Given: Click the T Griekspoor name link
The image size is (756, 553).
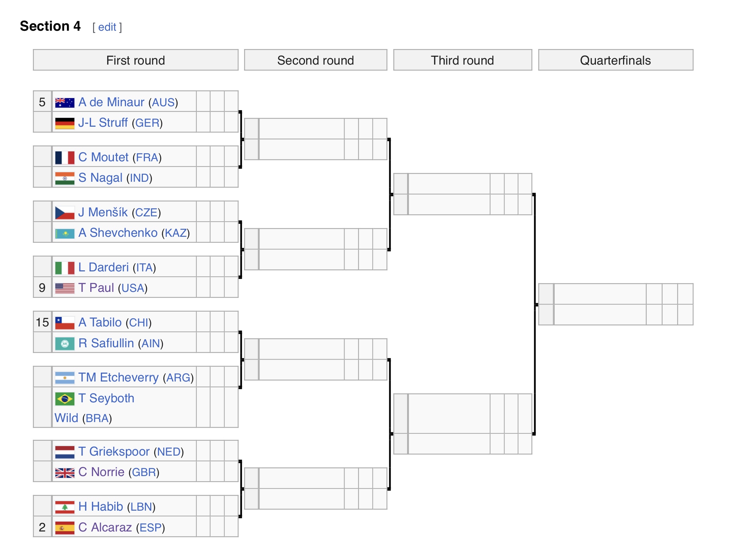Looking at the screenshot, I should coord(114,452).
